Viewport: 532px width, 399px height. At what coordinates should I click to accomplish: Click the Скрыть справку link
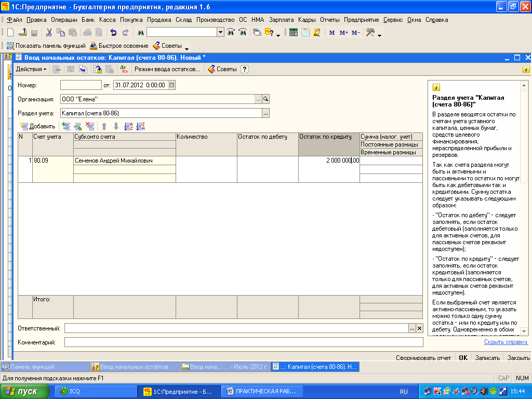tap(506, 342)
